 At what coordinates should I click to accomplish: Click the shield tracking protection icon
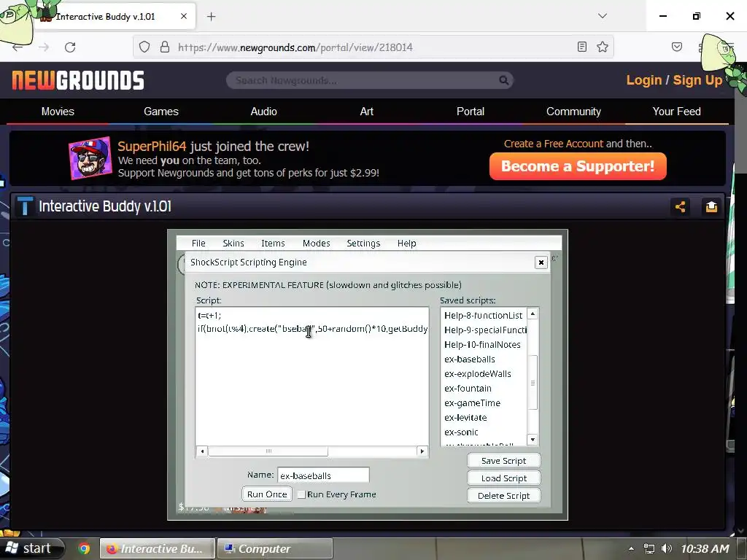click(x=144, y=47)
